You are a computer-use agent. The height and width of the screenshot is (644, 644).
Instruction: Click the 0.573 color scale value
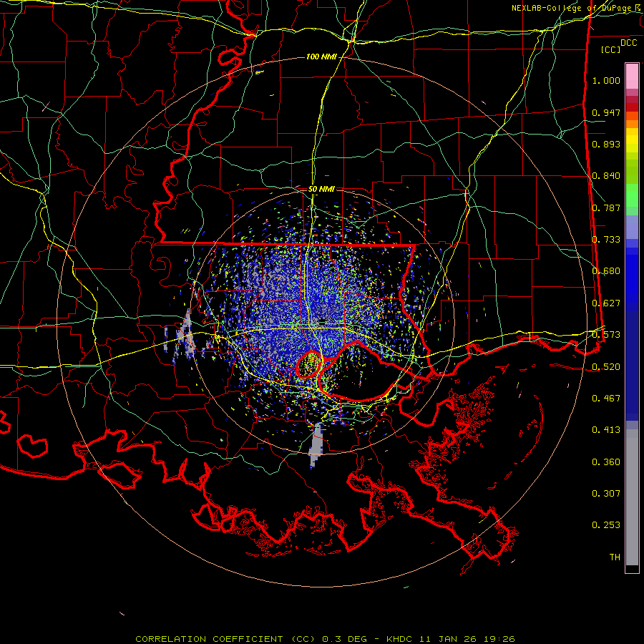tap(606, 335)
